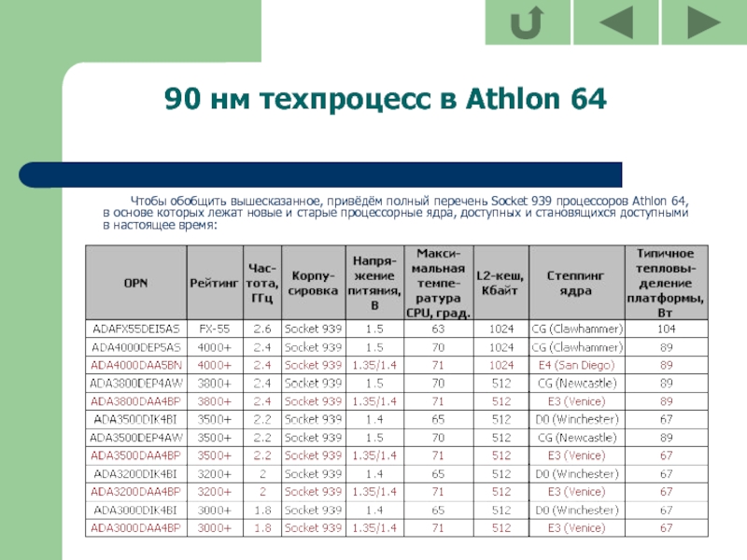Screen dimensions: 747x560
Task: Click the '3000+' rating in ADA3000DAA4BP row
Action: pyautogui.click(x=215, y=528)
